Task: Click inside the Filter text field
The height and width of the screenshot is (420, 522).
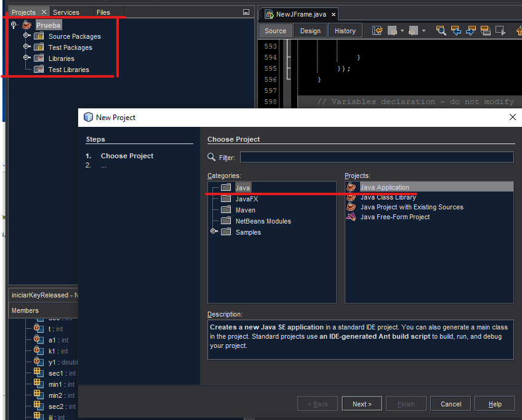Action: (x=377, y=157)
